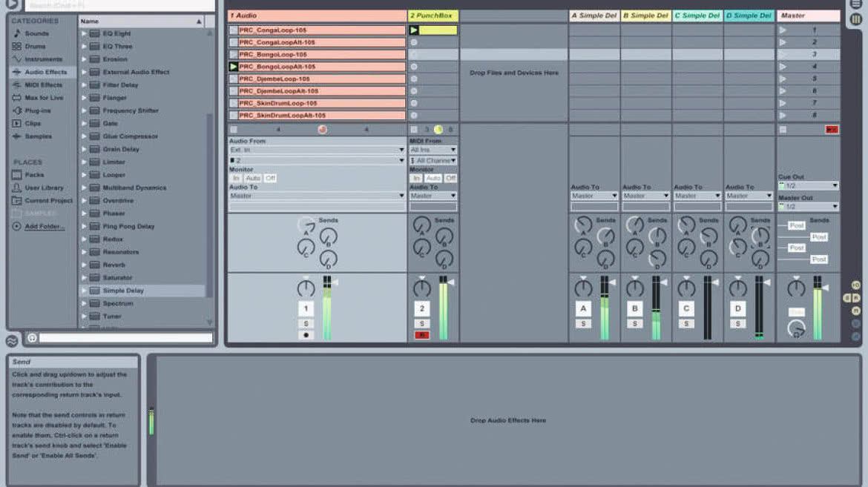Disarm the red arm button on track 2
This screenshot has height=487, width=868.
(x=422, y=335)
